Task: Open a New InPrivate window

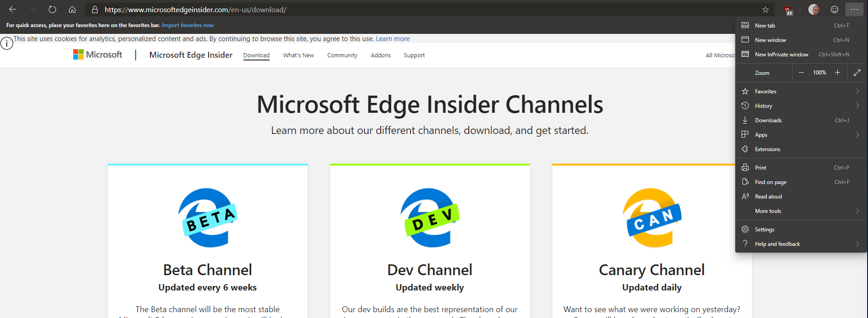Action: click(781, 55)
